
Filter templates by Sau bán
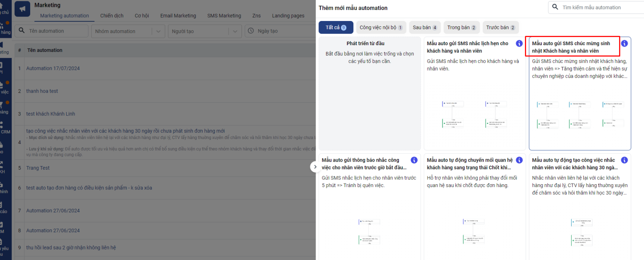[x=425, y=27]
